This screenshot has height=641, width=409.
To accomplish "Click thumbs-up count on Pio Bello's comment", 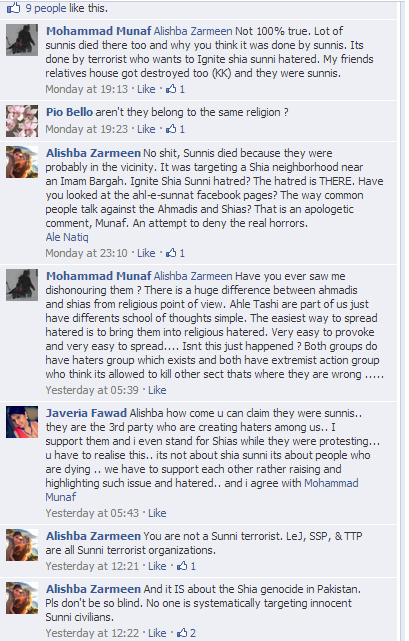I will coord(175,129).
